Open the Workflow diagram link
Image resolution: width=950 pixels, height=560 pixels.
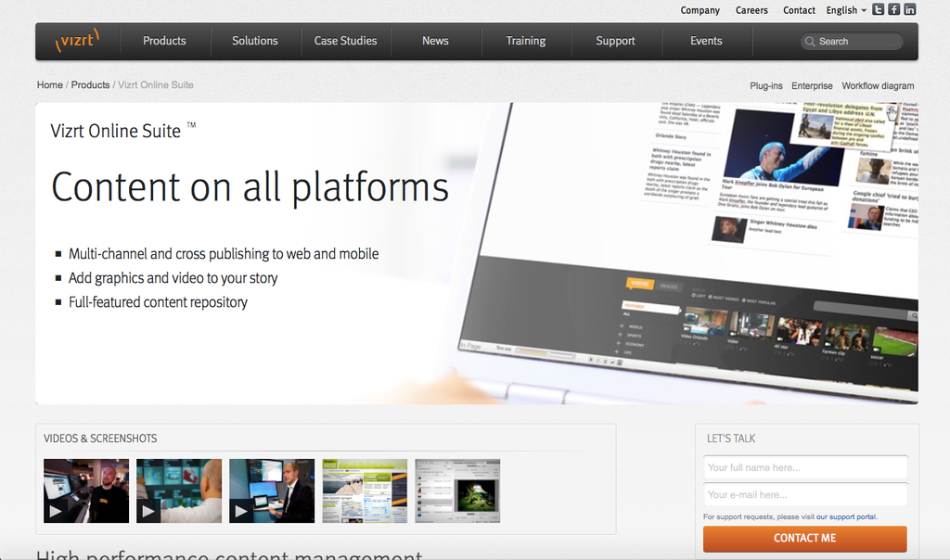(x=878, y=86)
